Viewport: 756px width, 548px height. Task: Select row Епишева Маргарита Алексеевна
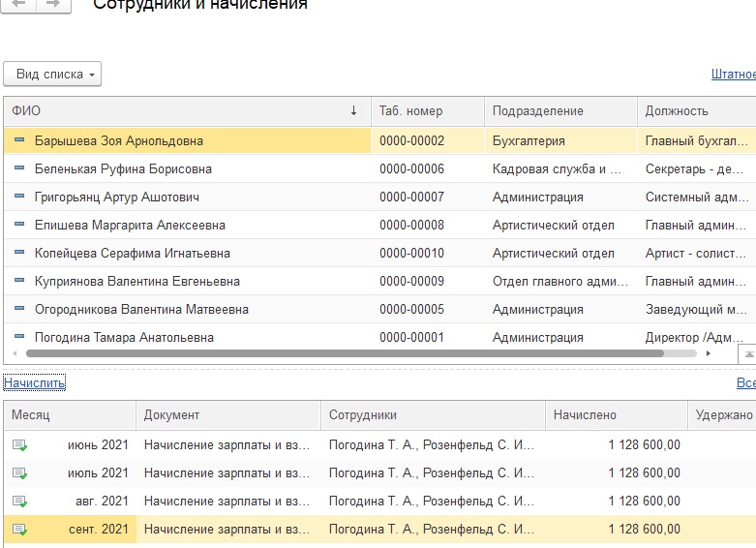pyautogui.click(x=379, y=225)
